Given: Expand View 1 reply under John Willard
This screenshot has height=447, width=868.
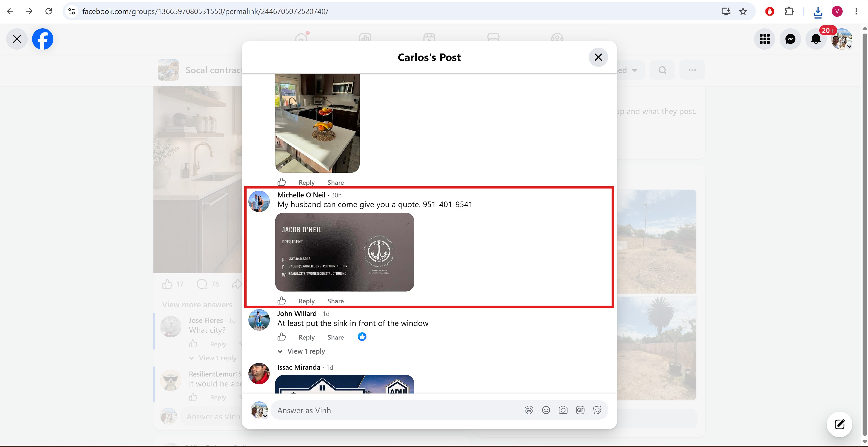Looking at the screenshot, I should 301,351.
